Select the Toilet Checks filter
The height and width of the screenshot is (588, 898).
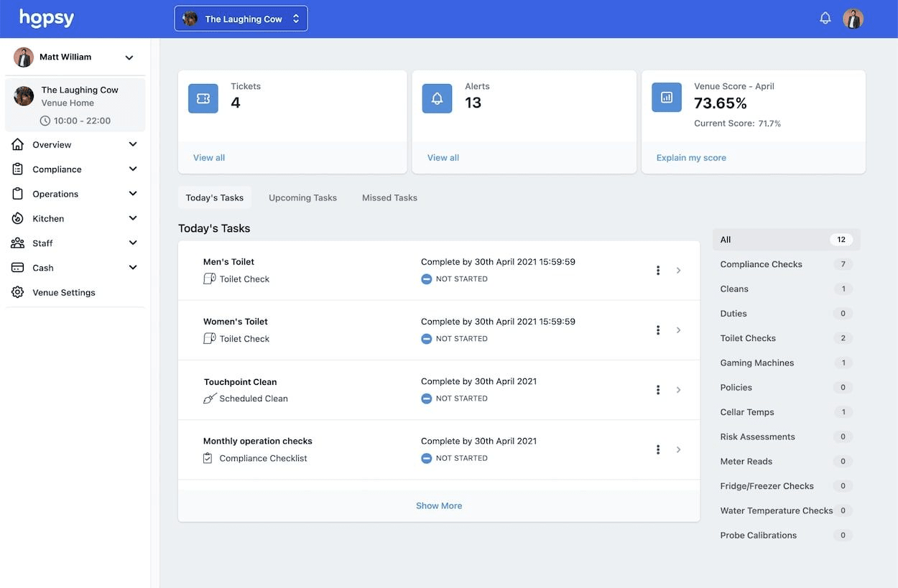[x=748, y=337]
